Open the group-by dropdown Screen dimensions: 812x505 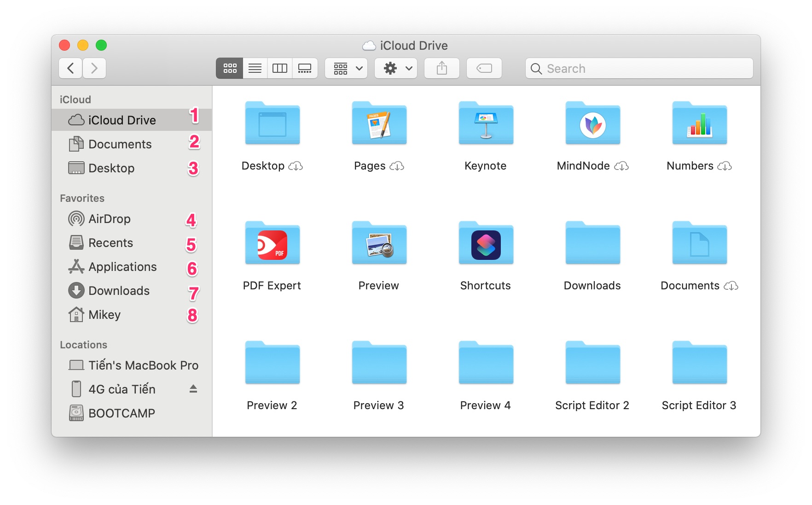tap(346, 68)
